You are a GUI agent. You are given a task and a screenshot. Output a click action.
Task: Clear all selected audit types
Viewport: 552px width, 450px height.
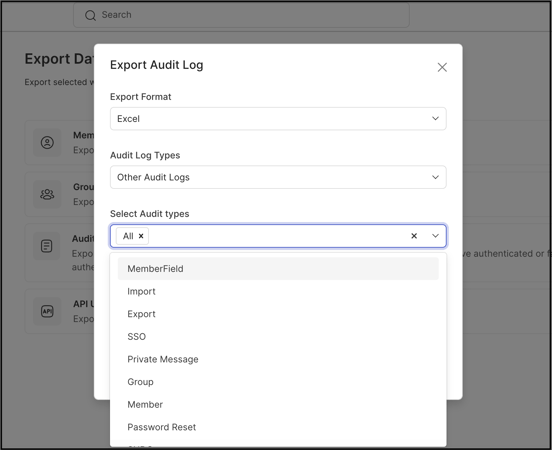click(414, 236)
